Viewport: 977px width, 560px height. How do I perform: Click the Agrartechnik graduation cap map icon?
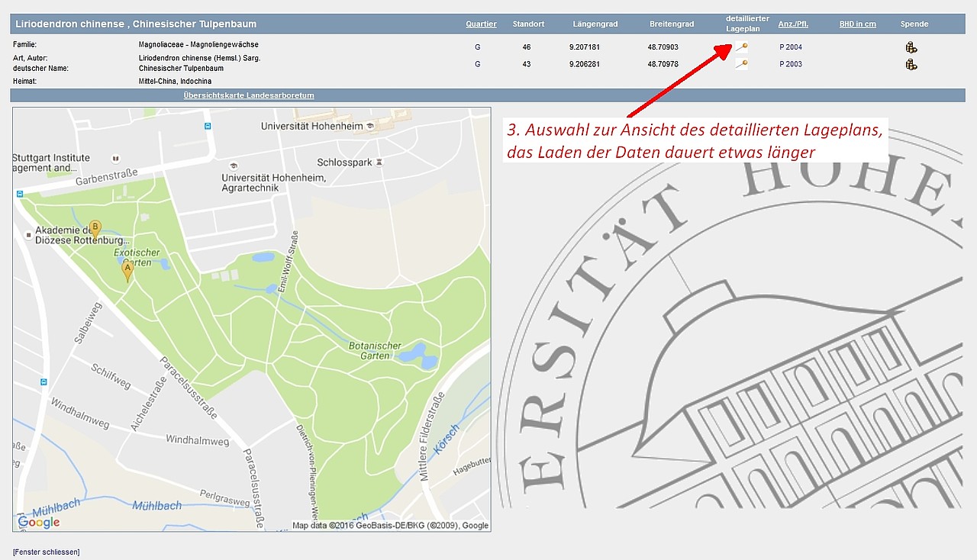pyautogui.click(x=232, y=166)
